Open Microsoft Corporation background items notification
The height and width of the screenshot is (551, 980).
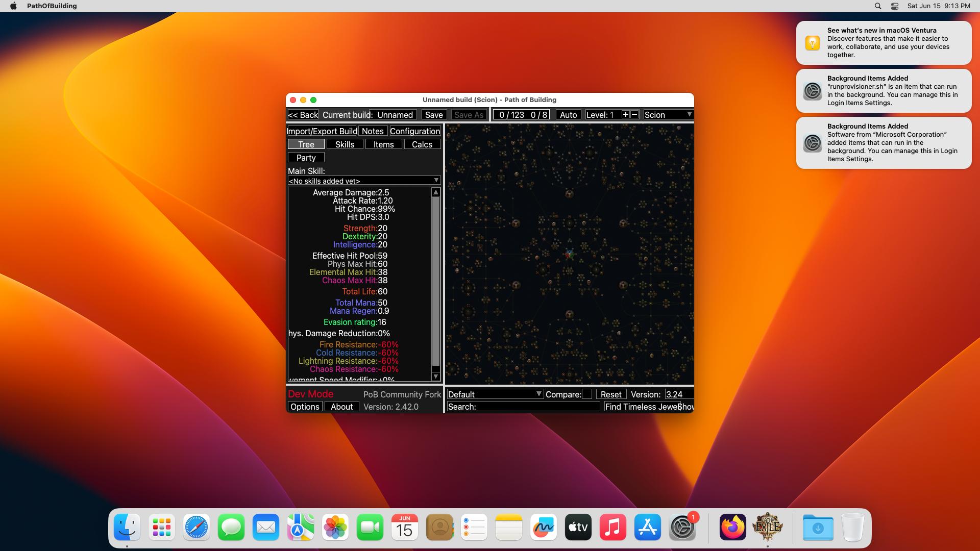point(884,142)
